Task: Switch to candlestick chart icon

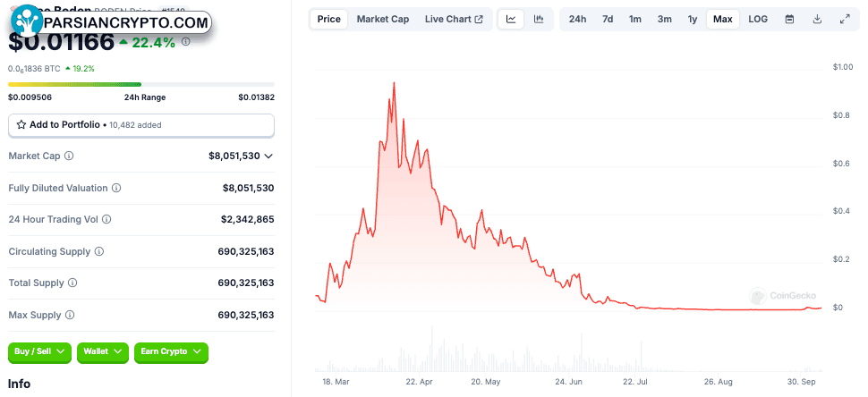Action: (538, 20)
